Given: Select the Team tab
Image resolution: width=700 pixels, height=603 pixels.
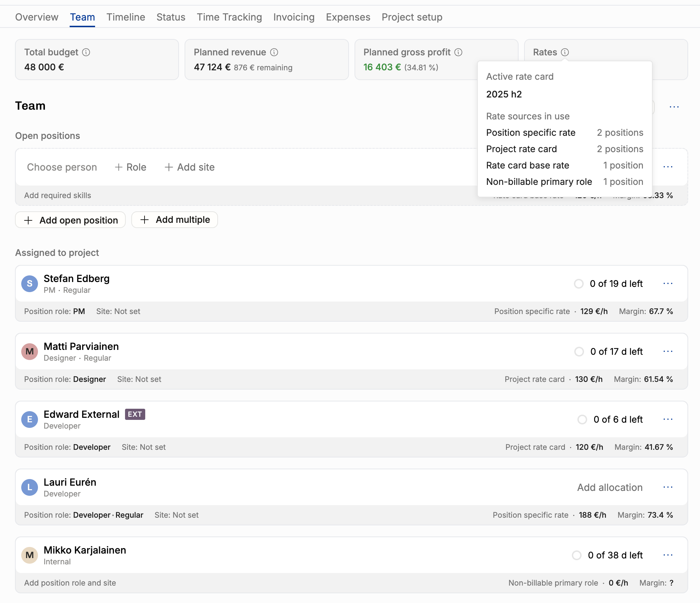Looking at the screenshot, I should (x=82, y=17).
